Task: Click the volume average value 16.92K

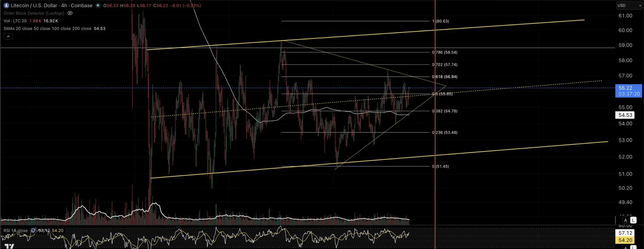Action: point(51,21)
